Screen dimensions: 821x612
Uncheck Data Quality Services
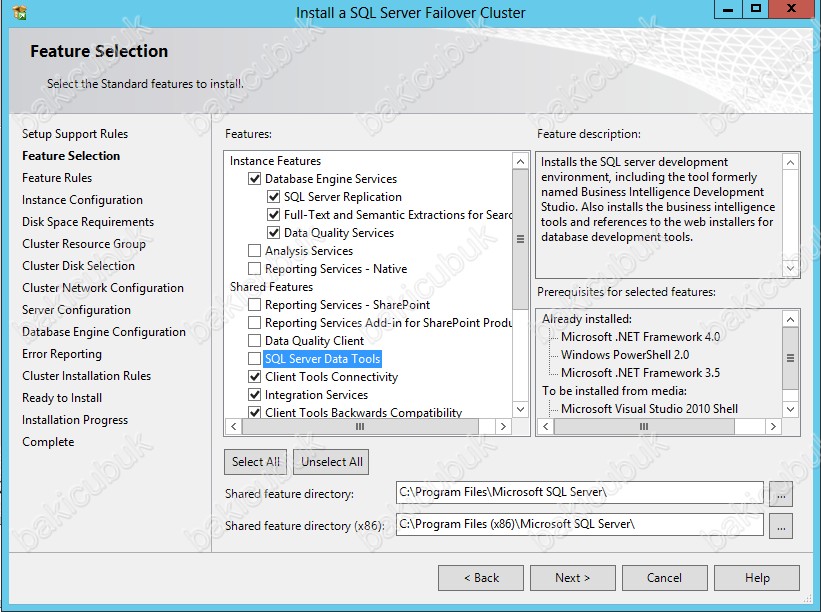click(273, 232)
